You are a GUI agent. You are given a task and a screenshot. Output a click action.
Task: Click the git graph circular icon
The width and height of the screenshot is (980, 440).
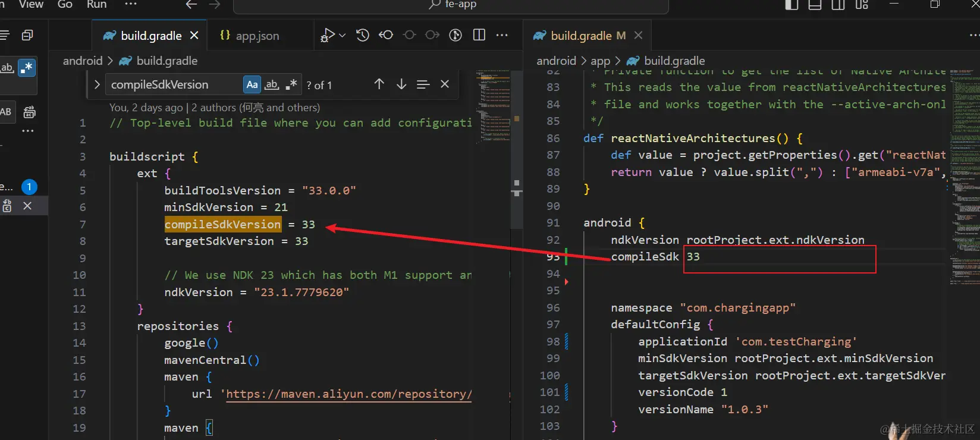click(456, 35)
